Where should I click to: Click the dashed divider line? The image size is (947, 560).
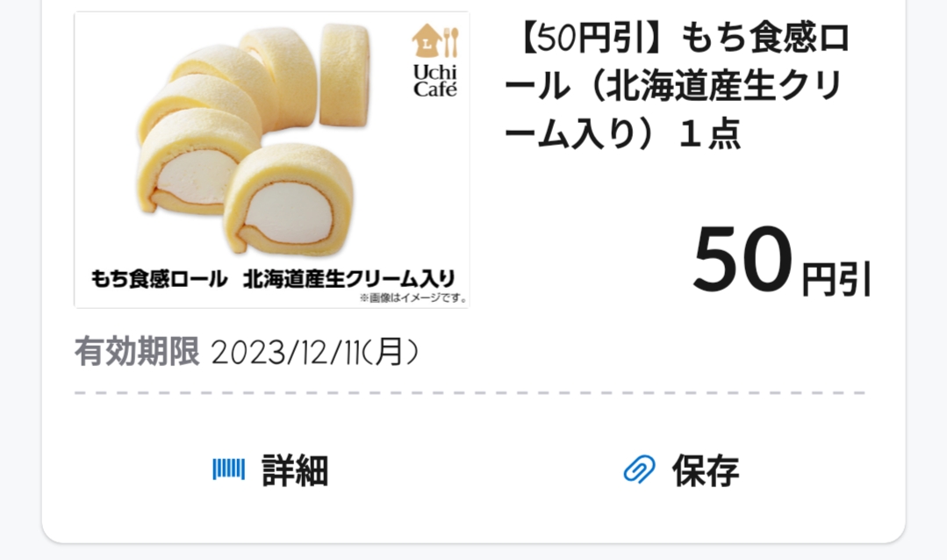pyautogui.click(x=470, y=392)
